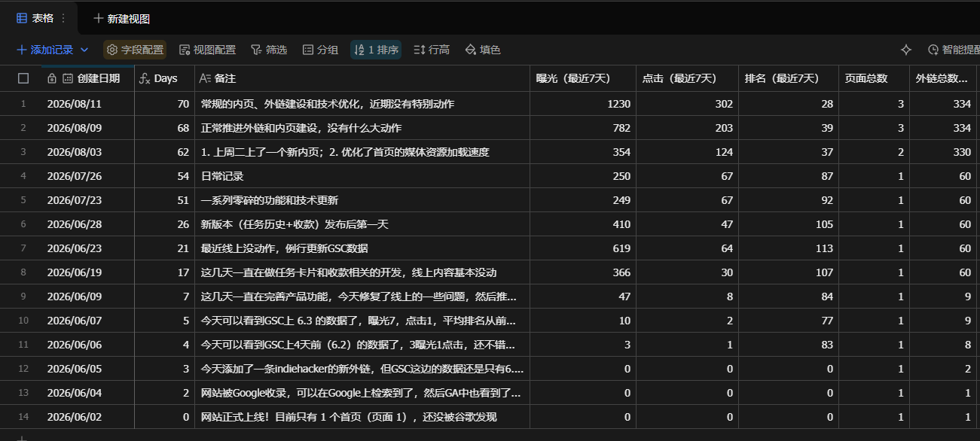
Task: Select the note mentioning indiehacker新外链
Action: tap(362, 369)
